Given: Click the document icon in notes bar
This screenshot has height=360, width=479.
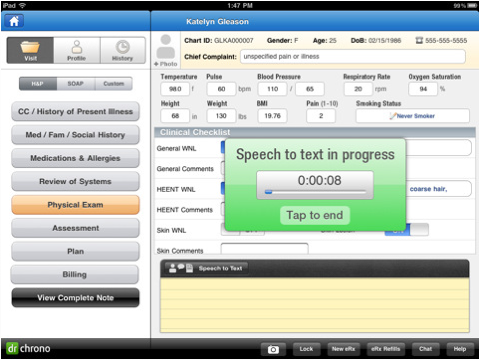Looking at the screenshot, I should [189, 268].
